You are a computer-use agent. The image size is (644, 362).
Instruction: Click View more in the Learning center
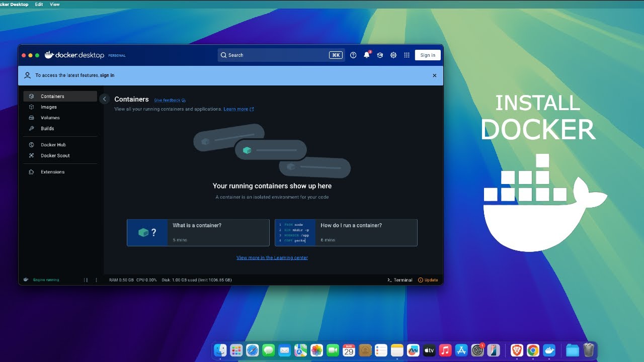click(x=272, y=258)
